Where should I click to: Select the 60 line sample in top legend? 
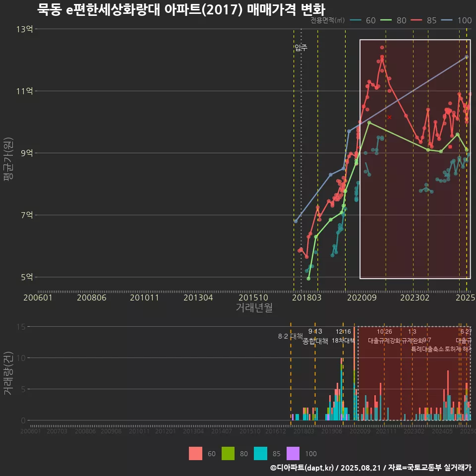356,20
